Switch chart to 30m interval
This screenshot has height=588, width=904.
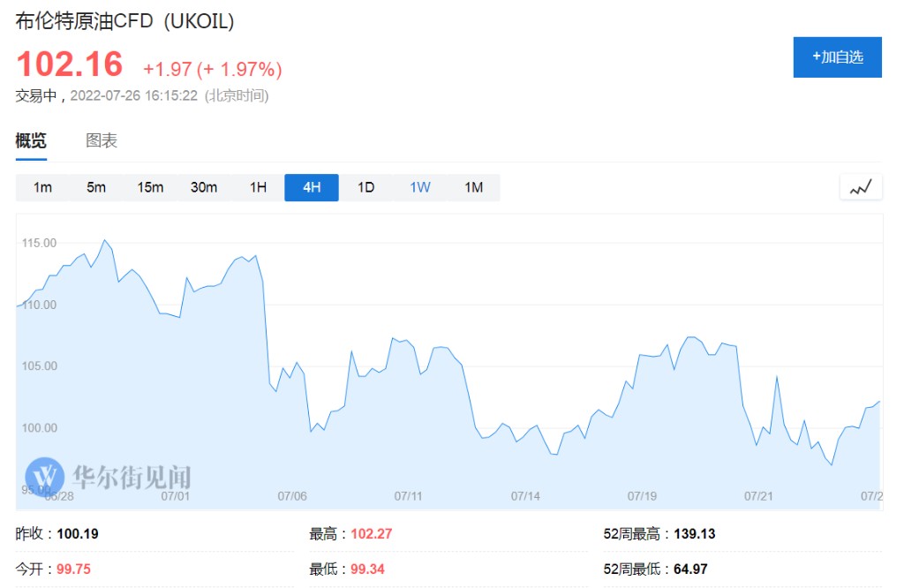click(204, 187)
